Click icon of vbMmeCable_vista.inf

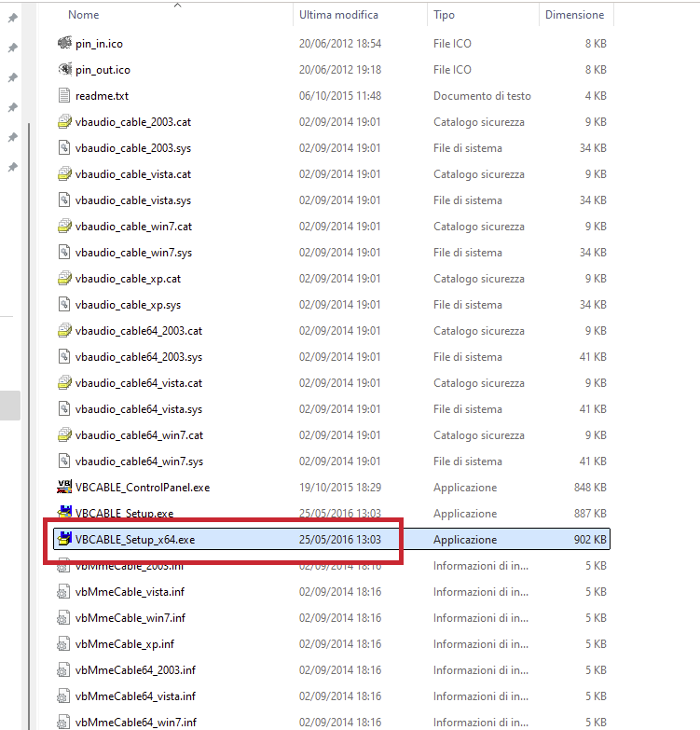(63, 591)
